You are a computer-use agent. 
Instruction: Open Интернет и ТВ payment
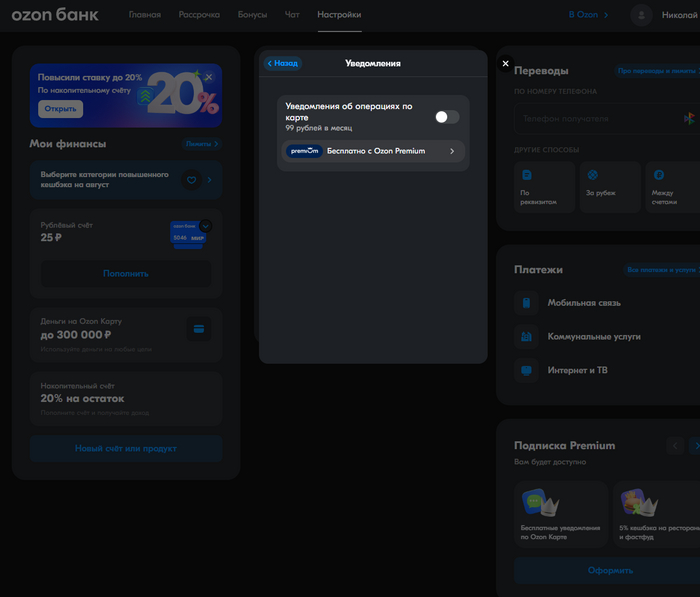(x=577, y=370)
